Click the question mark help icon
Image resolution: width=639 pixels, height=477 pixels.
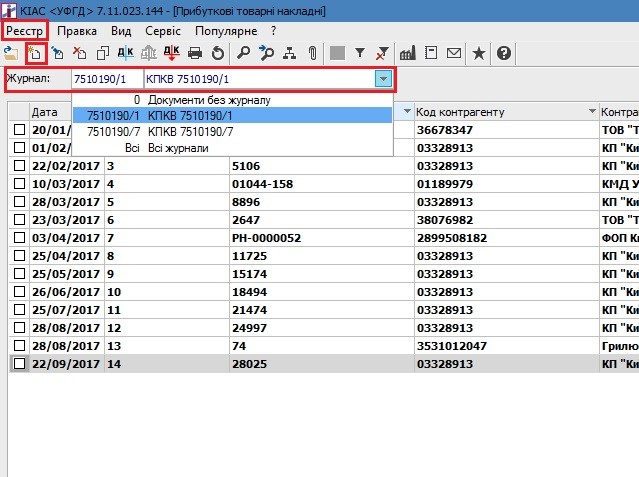coord(504,53)
